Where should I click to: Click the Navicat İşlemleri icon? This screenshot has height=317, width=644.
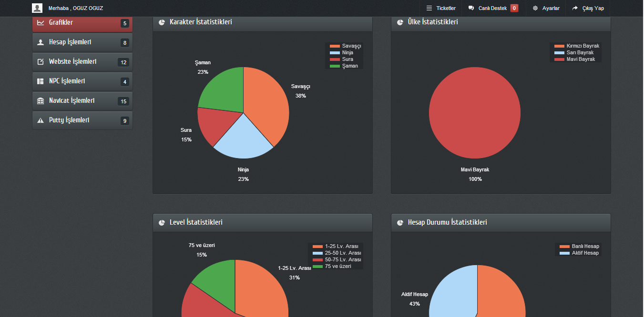click(41, 101)
